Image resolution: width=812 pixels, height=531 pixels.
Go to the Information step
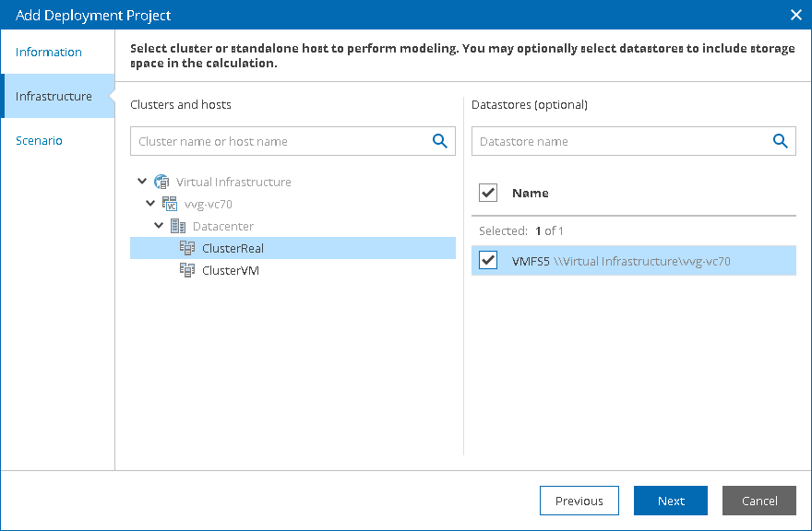click(49, 52)
